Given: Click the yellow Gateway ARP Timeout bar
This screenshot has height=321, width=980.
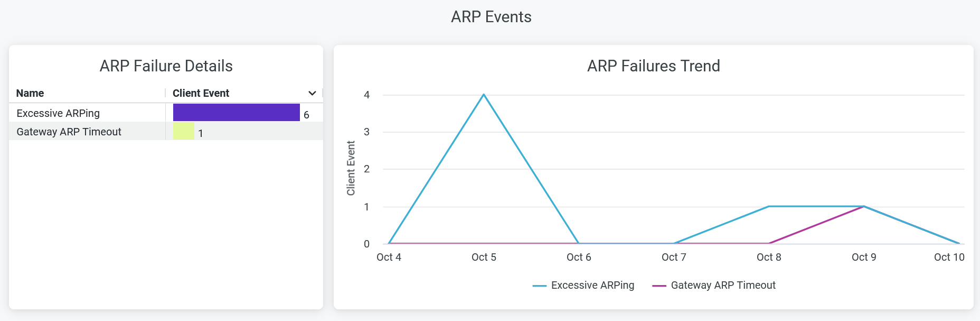Looking at the screenshot, I should pyautogui.click(x=184, y=131).
